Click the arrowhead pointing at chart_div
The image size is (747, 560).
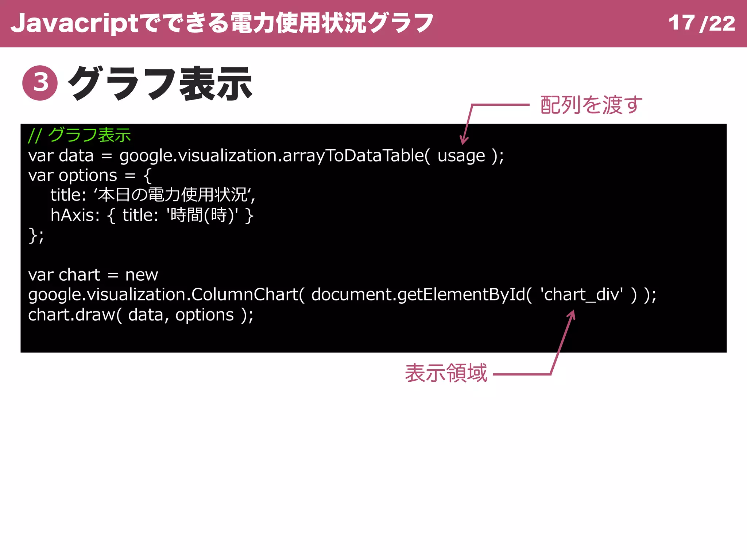click(x=572, y=314)
